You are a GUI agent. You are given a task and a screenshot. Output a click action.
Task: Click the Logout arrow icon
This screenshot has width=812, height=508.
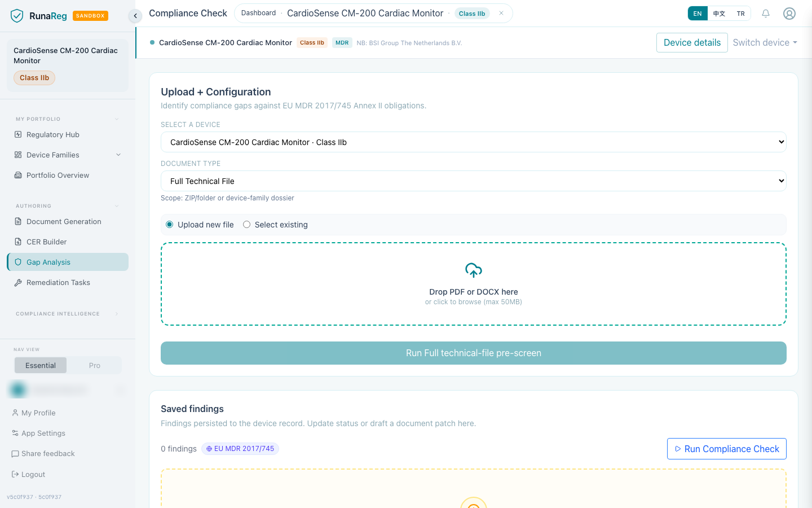pyautogui.click(x=15, y=474)
